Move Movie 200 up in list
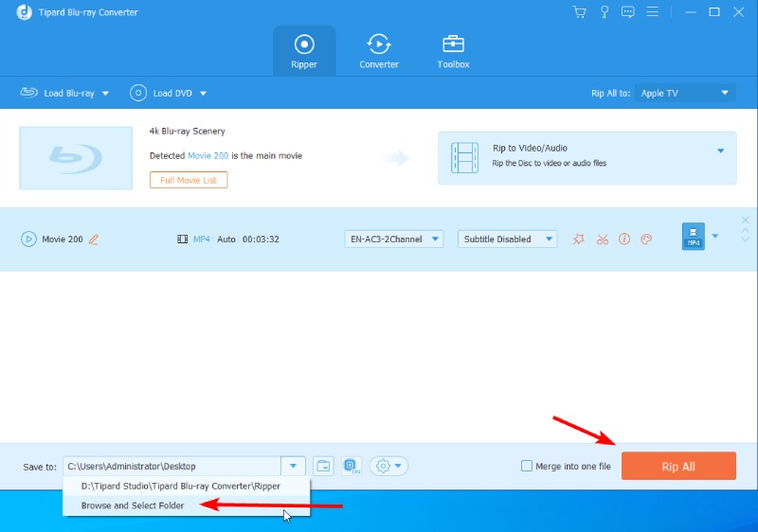758x532 pixels. pyautogui.click(x=745, y=231)
